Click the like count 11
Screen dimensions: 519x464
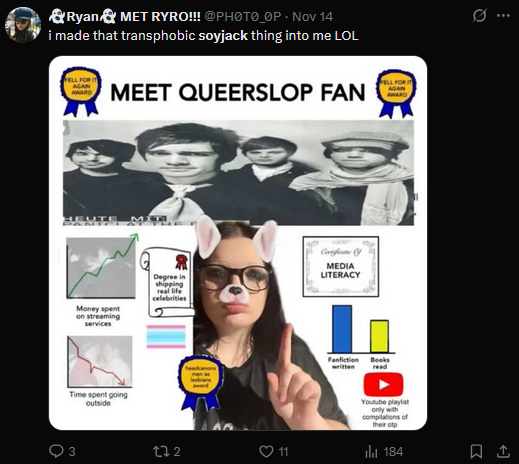(283, 452)
